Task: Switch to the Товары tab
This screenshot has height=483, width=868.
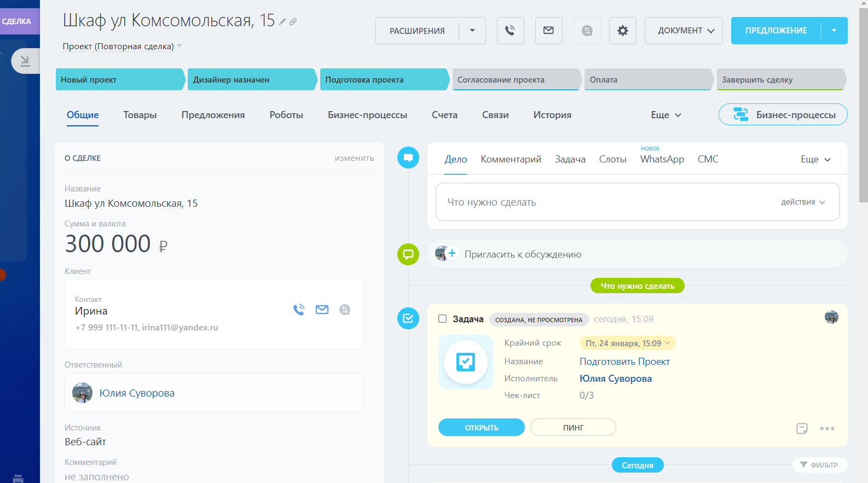Action: (140, 115)
